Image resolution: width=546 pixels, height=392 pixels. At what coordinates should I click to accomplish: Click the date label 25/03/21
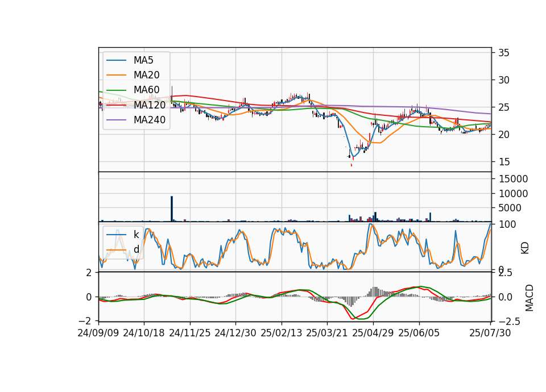click(327, 333)
